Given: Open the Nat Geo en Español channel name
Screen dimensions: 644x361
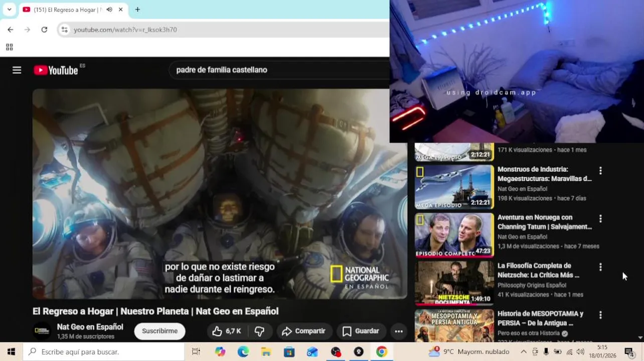Looking at the screenshot, I should click(90, 327).
